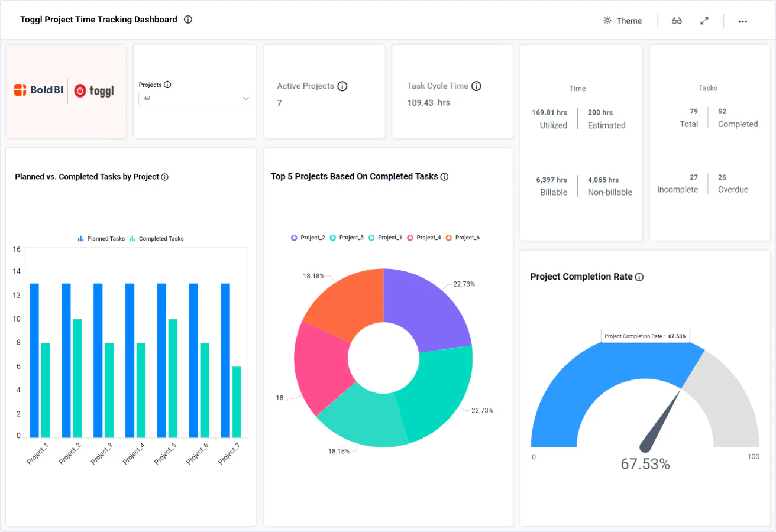Viewport: 776px width, 532px height.
Task: Toggle the Planned Tasks legend series
Action: [101, 239]
